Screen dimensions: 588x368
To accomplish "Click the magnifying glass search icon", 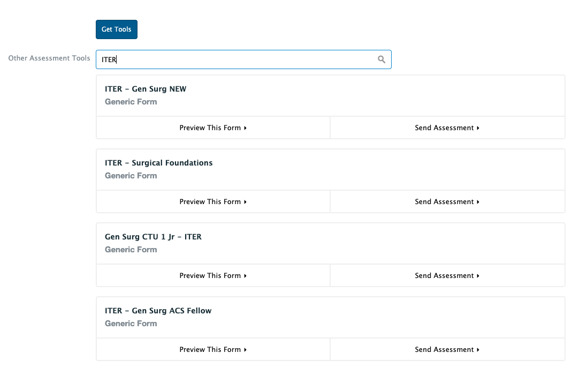I will (x=381, y=59).
